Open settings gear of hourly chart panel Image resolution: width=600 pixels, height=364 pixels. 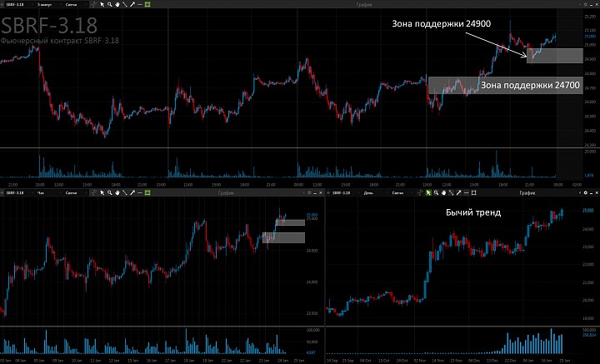point(309,192)
